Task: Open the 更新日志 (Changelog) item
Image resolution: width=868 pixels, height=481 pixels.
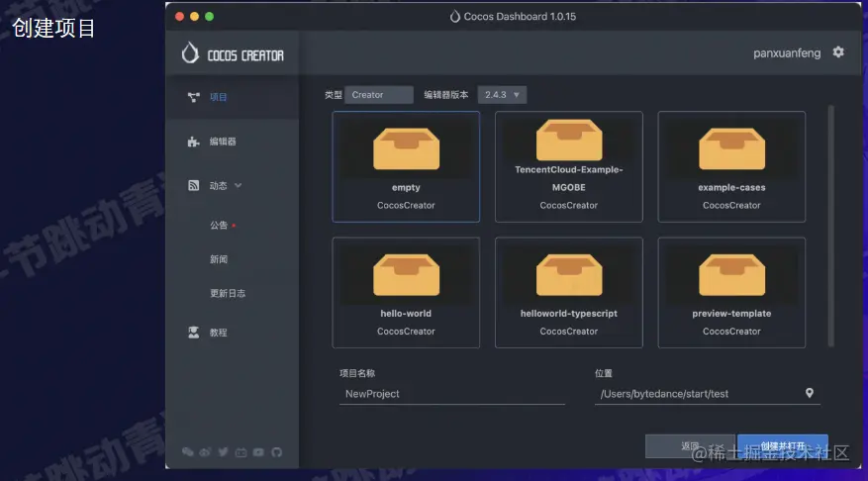Action: 228,293
